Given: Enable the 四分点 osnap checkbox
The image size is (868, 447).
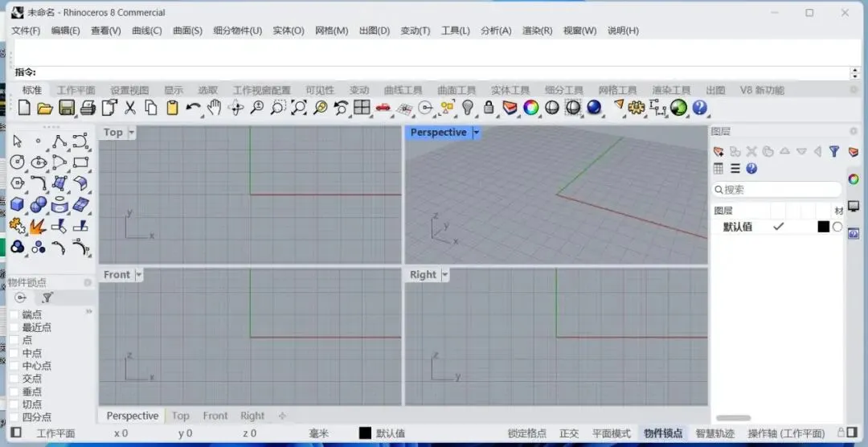Looking at the screenshot, I should click(x=14, y=417).
